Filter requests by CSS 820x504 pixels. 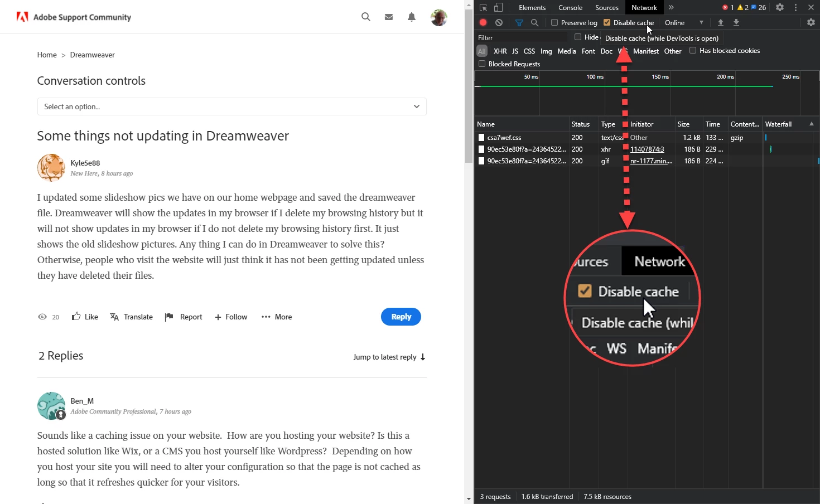pyautogui.click(x=529, y=51)
